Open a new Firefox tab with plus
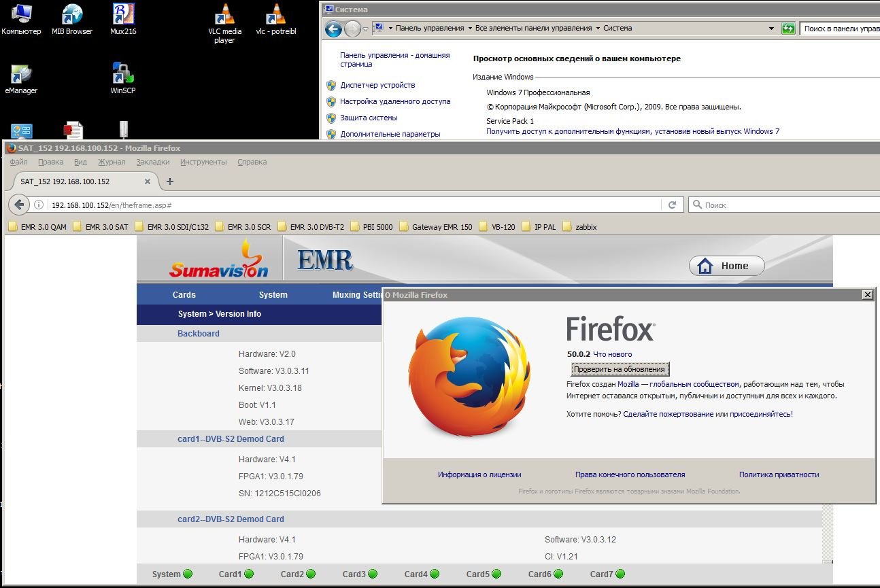Image resolution: width=880 pixels, height=588 pixels. coord(170,181)
